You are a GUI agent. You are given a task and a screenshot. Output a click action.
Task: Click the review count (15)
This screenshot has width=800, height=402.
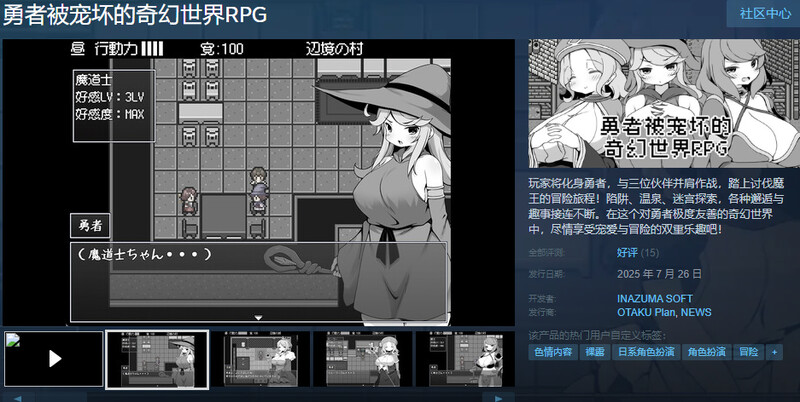(649, 253)
